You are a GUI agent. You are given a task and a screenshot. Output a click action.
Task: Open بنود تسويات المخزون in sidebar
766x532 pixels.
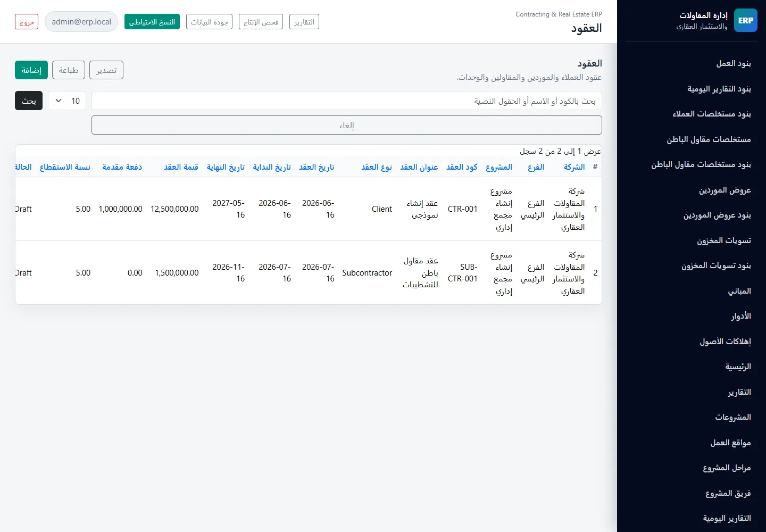pyautogui.click(x=716, y=265)
